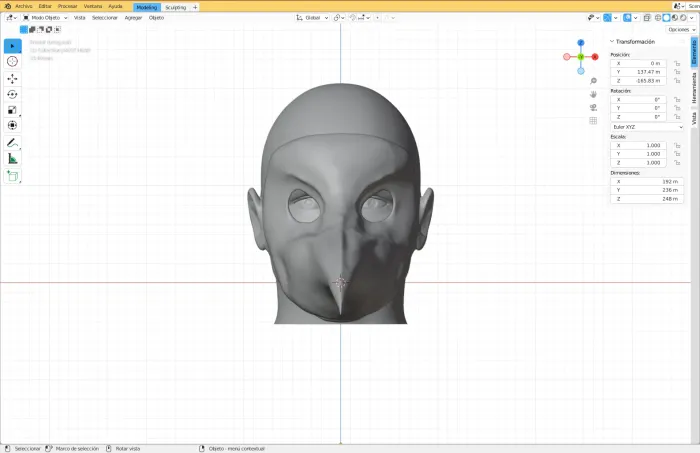Open the shading options dropdown arrow
The height and width of the screenshot is (453, 700).
coord(692,18)
